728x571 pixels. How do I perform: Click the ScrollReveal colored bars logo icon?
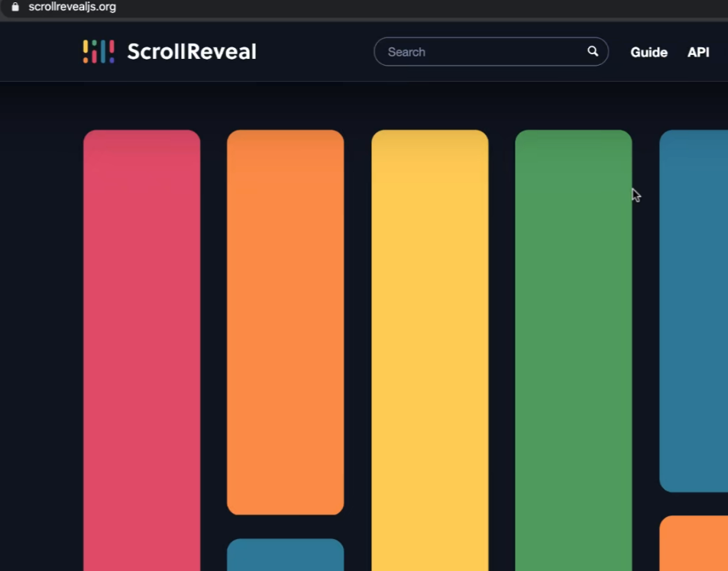point(99,51)
